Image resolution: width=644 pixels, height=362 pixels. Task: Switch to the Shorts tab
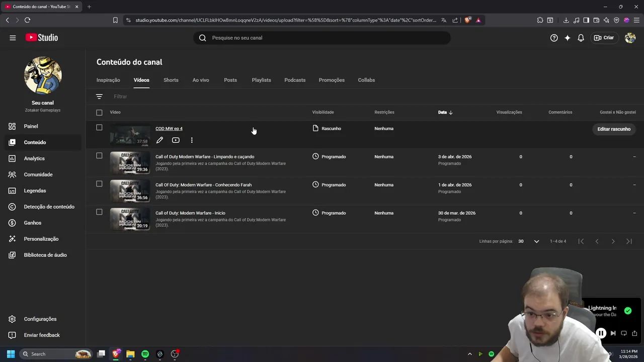click(171, 80)
